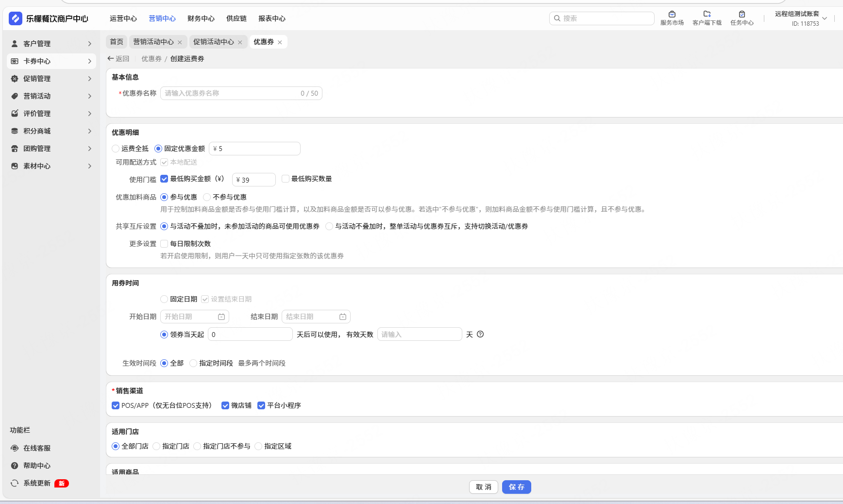
Task: Switch to the 首页 tab
Action: tap(117, 42)
